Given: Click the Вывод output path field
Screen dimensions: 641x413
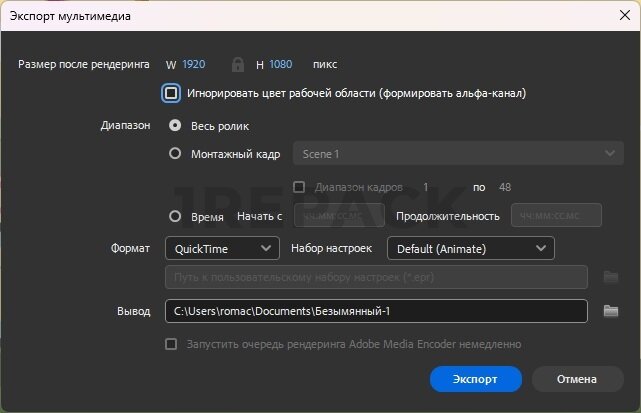Looking at the screenshot, I should (376, 312).
